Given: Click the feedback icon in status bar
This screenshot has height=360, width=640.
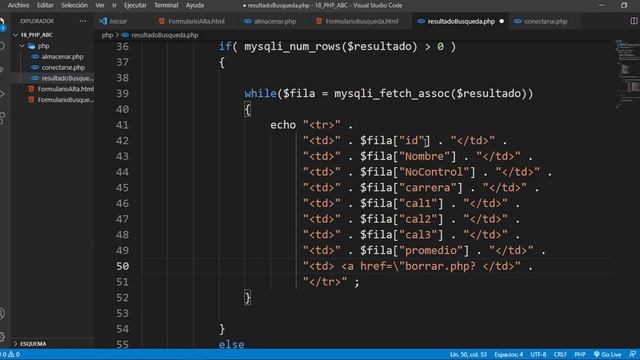Looking at the screenshot, I should coord(632,354).
